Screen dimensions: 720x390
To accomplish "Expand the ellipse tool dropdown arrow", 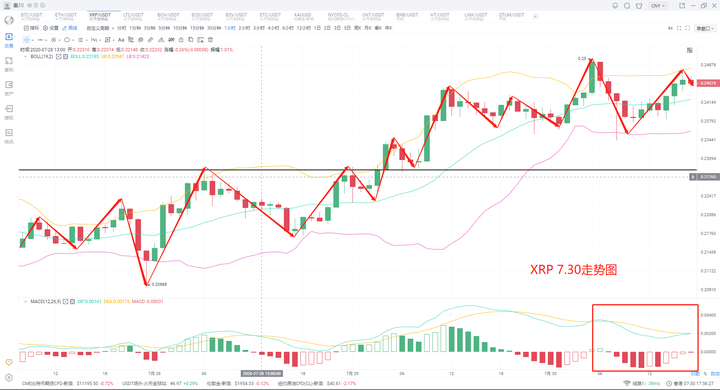I will 73,40.
